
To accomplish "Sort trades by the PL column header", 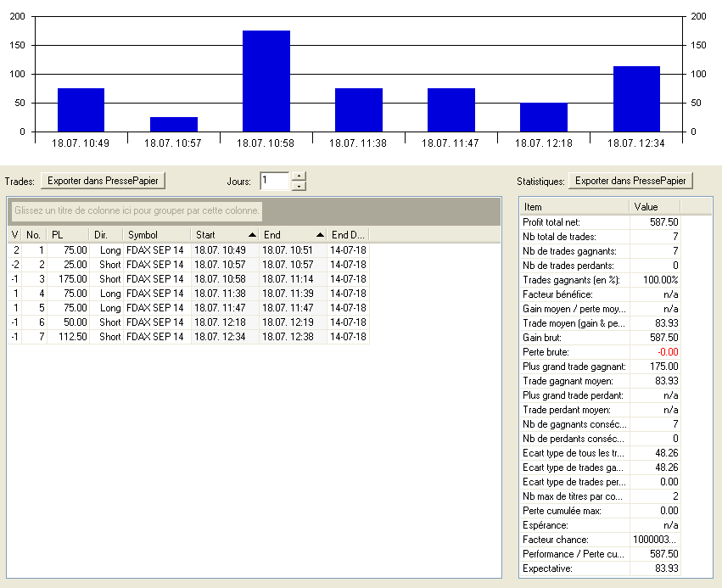I will [x=68, y=234].
